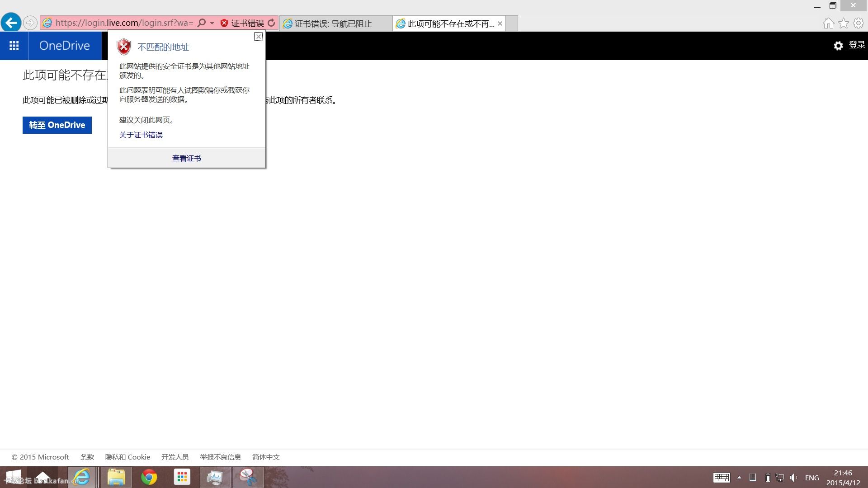The width and height of the screenshot is (868, 488).
Task: Click the Internet Explorer taskbar icon
Action: point(82,477)
